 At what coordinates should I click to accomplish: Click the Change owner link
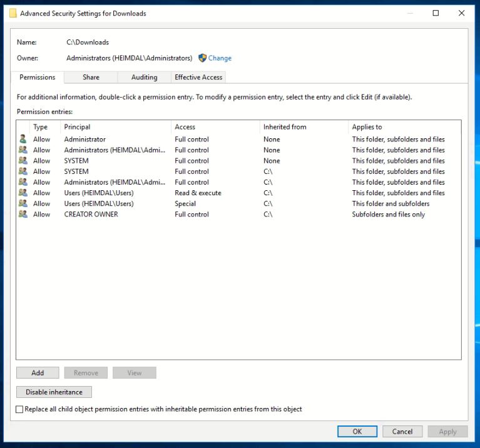[220, 58]
